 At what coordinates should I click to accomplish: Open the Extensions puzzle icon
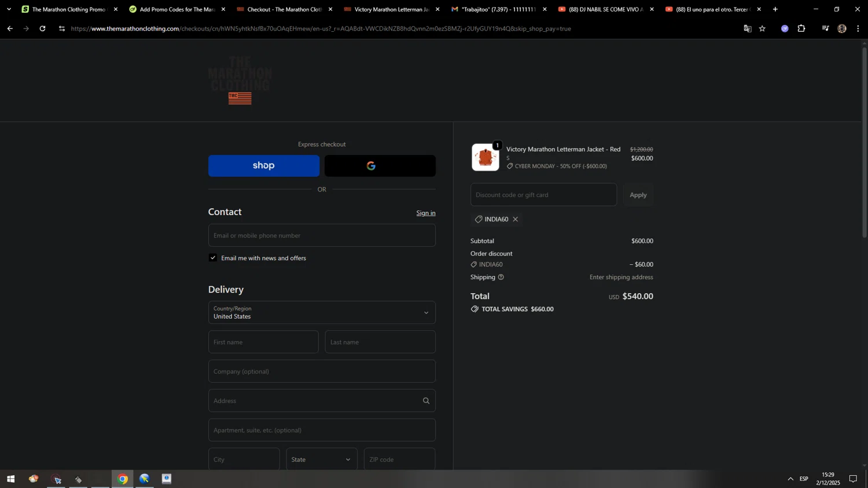coord(801,28)
